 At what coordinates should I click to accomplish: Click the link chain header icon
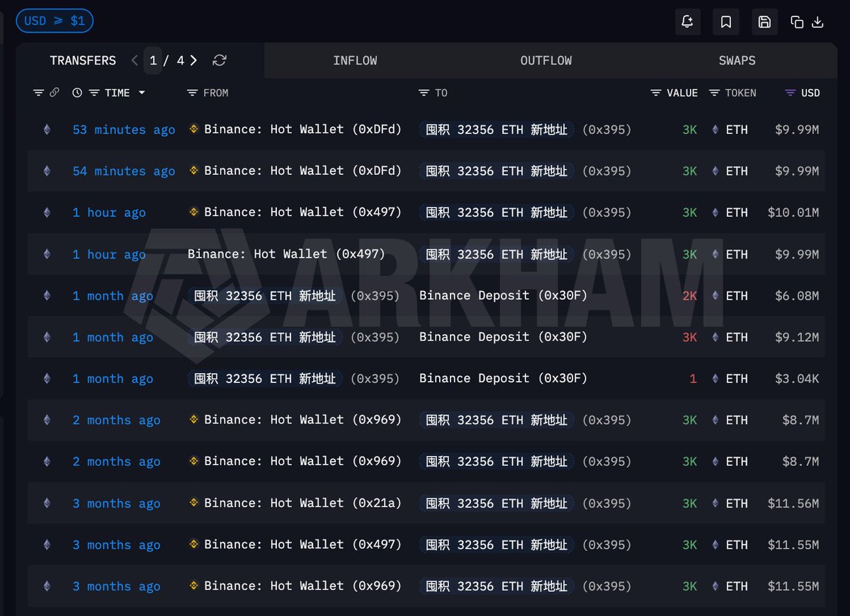coord(55,93)
